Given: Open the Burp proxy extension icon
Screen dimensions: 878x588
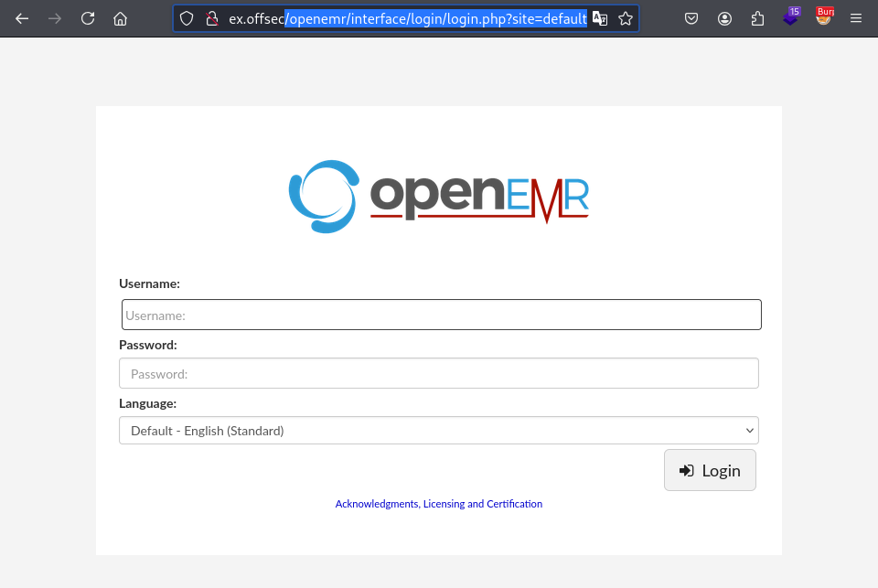Looking at the screenshot, I should pos(824,16).
